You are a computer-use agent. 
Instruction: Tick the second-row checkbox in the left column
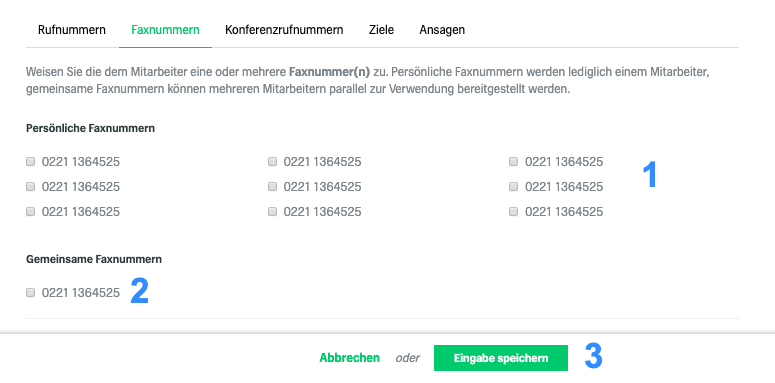coord(31,186)
